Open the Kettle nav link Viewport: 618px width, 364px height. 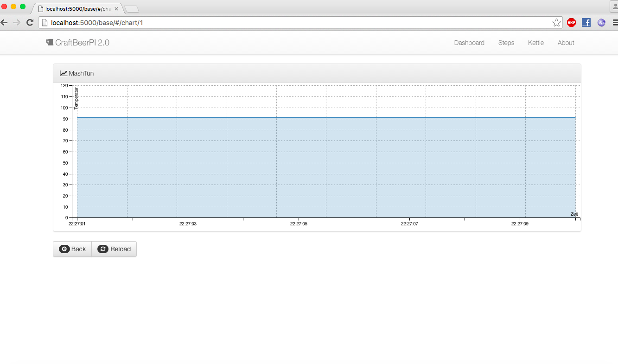point(535,43)
